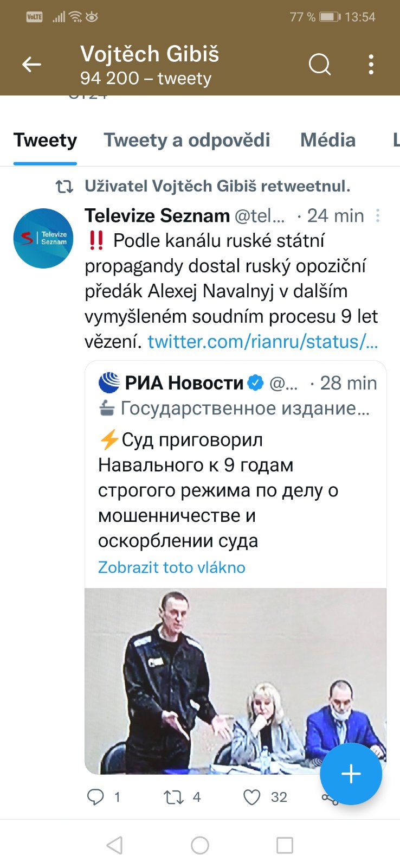Viewport: 400px width, 868px height.
Task: Open the three-dot overflow menu in header
Action: click(x=371, y=65)
